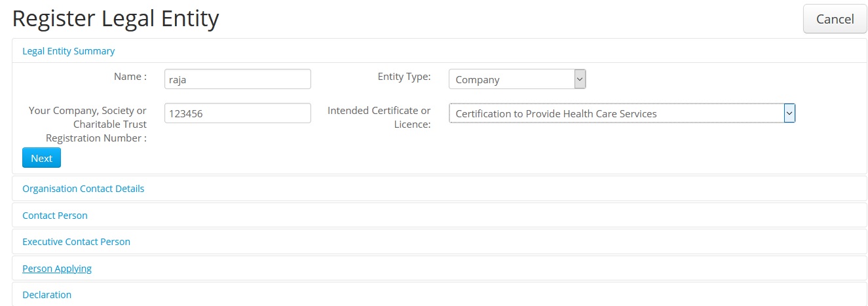This screenshot has width=868, height=306.
Task: Expand the Organisation Contact Details section
Action: [83, 189]
